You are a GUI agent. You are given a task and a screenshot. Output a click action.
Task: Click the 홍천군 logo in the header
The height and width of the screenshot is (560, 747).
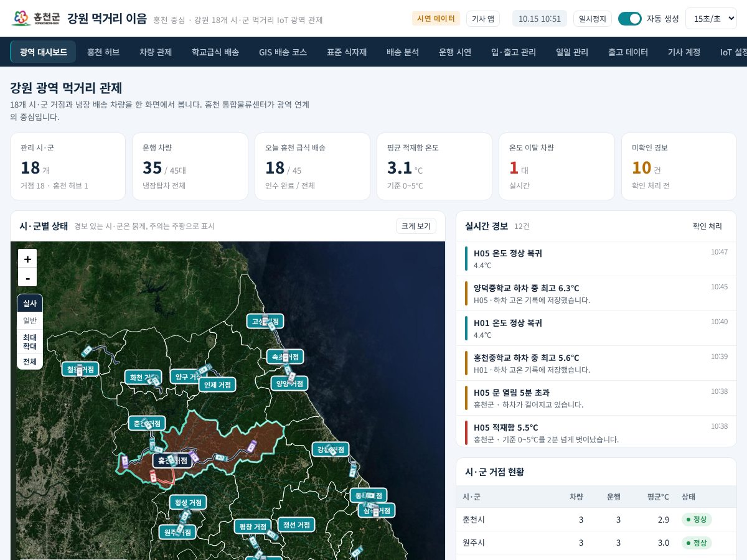pyautogui.click(x=35, y=18)
